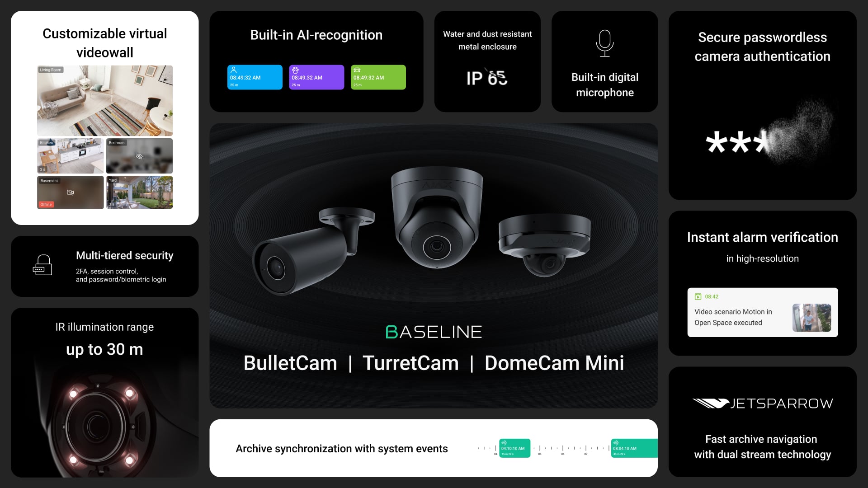Expand the Living Room videowall feed
This screenshot has height=488, width=868.
click(105, 99)
